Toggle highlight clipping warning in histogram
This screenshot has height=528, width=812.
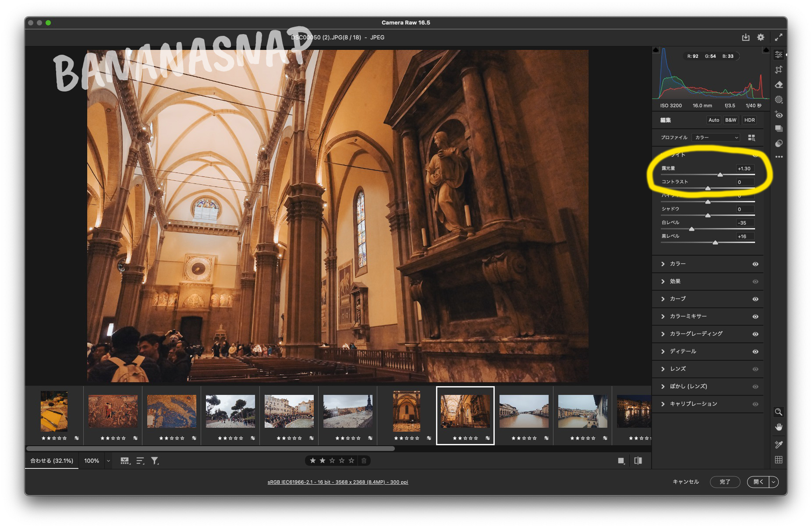pos(766,50)
